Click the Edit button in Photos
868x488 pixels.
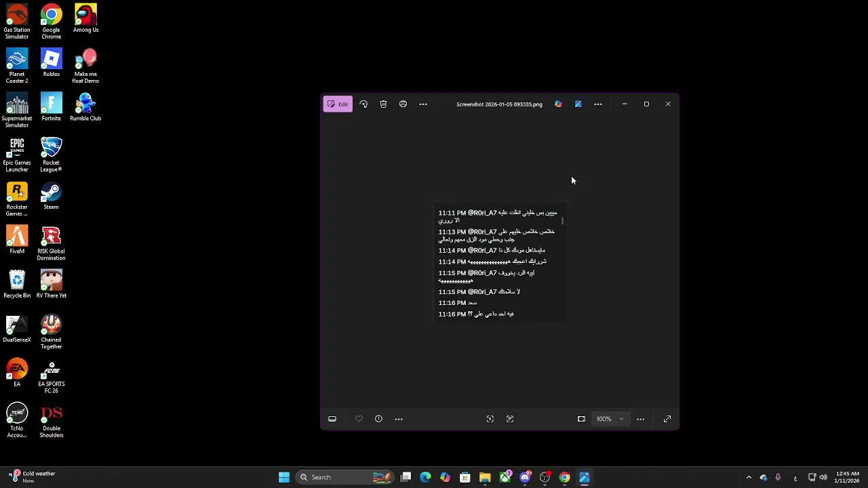click(x=338, y=104)
